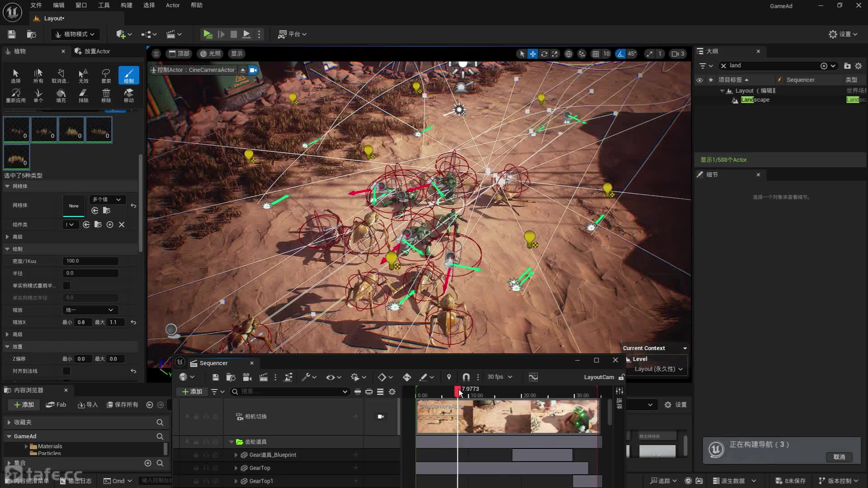Screen dimensions: 868x488
Task: Select the foliage Paint (绘制) tool
Action: point(128,75)
